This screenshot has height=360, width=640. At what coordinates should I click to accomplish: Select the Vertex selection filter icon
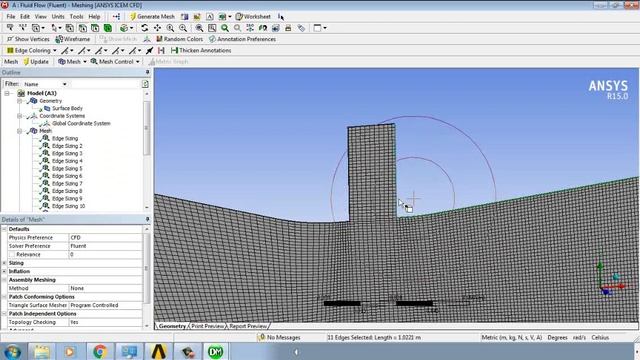70,28
